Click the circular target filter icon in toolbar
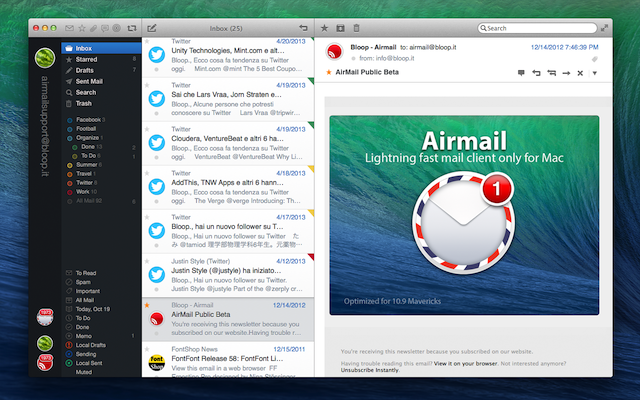Screen dimensions: 640x400 click(117, 28)
